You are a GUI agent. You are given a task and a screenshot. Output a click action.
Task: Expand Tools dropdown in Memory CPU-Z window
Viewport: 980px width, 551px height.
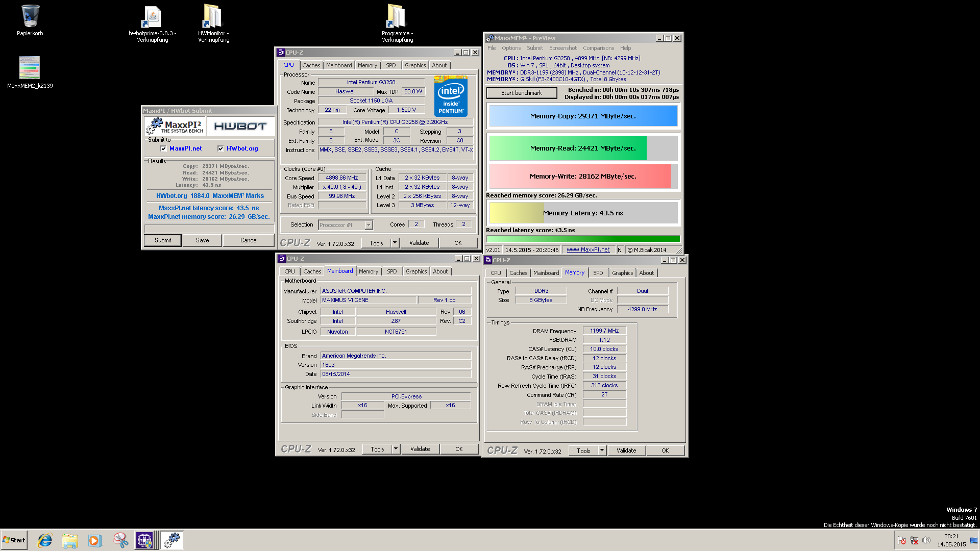point(602,451)
